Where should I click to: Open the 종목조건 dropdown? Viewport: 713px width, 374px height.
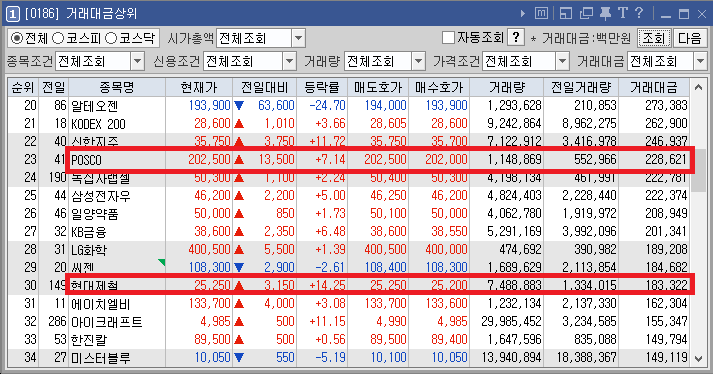(137, 61)
